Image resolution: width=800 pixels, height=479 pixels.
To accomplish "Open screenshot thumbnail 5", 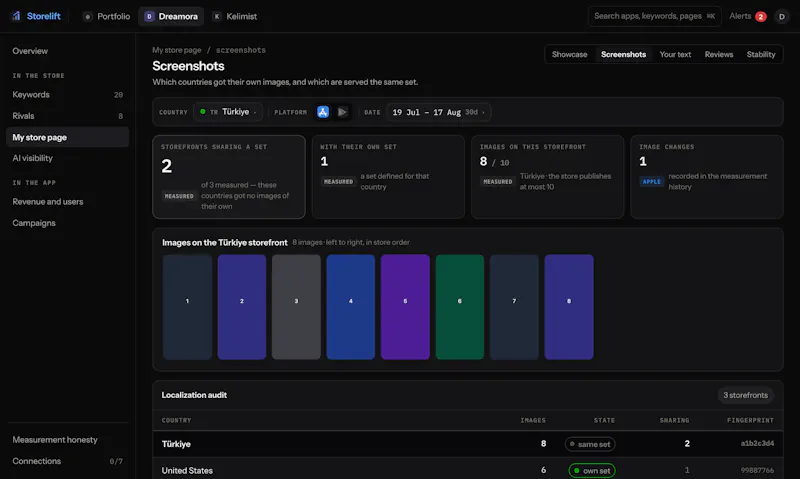I will point(405,307).
